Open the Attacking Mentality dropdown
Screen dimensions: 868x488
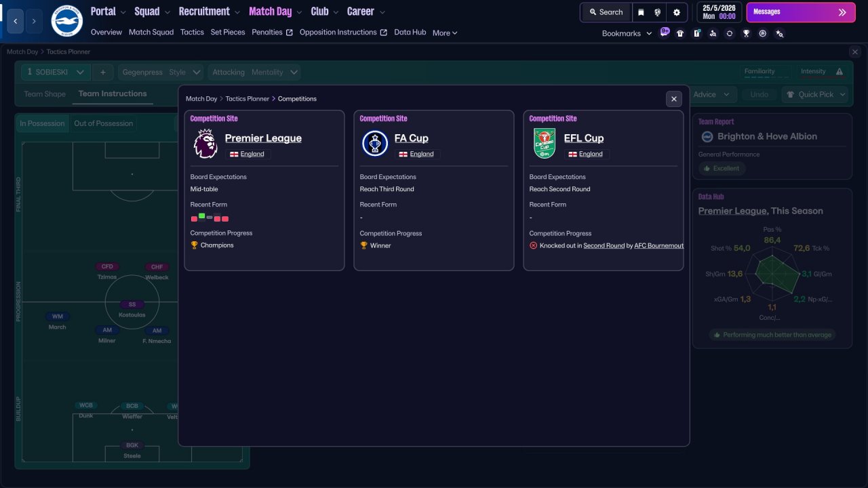[x=254, y=72]
